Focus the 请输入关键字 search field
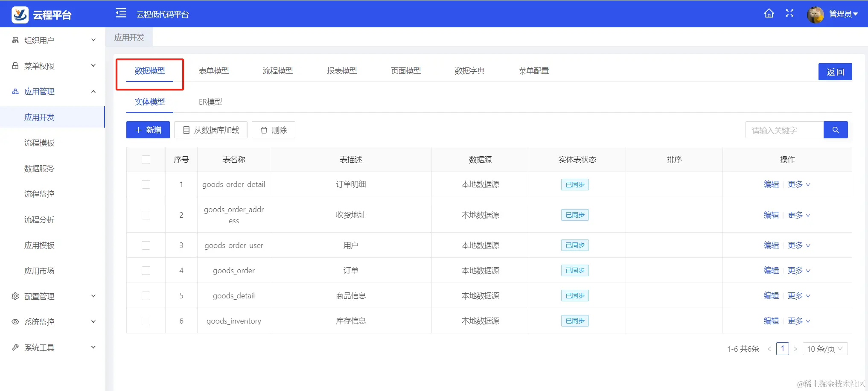 click(785, 130)
